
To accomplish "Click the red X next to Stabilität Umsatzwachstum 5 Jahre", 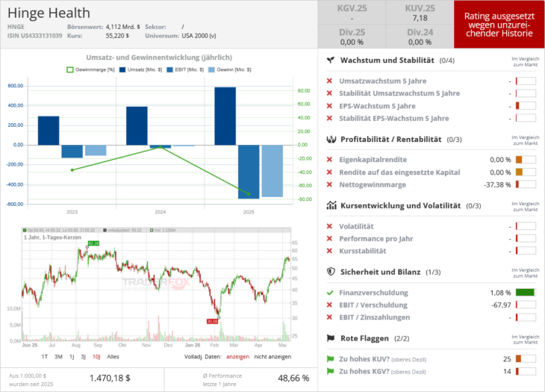I will (329, 93).
